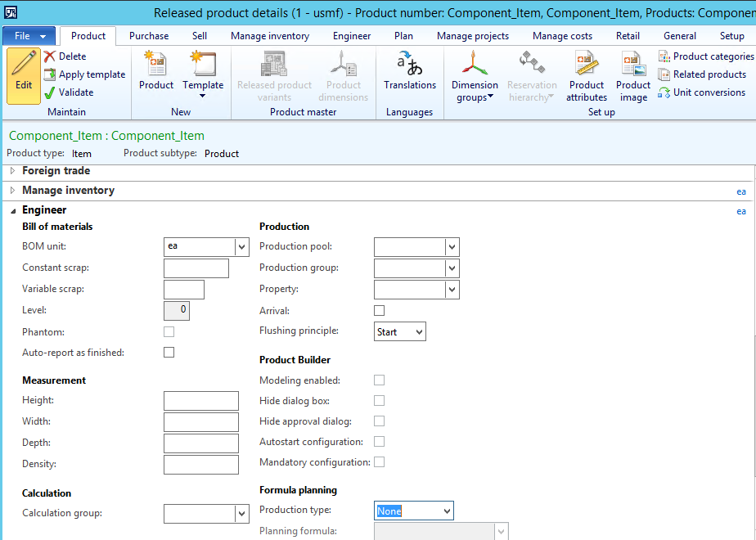The image size is (756, 540).
Task: Open the Flushing principle dropdown
Action: tap(418, 331)
